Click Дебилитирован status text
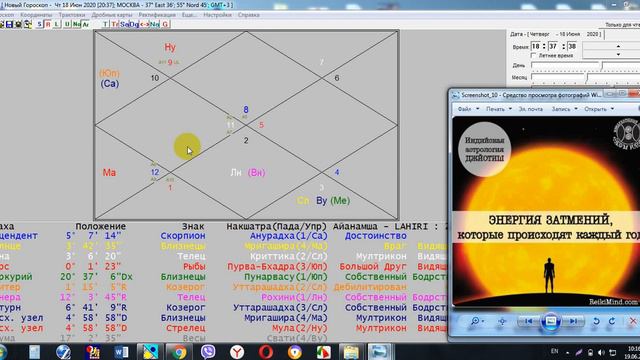 tap(370, 287)
